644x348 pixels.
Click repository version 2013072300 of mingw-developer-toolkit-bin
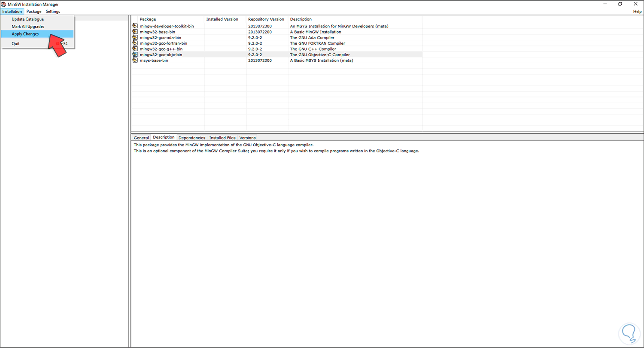click(x=260, y=26)
